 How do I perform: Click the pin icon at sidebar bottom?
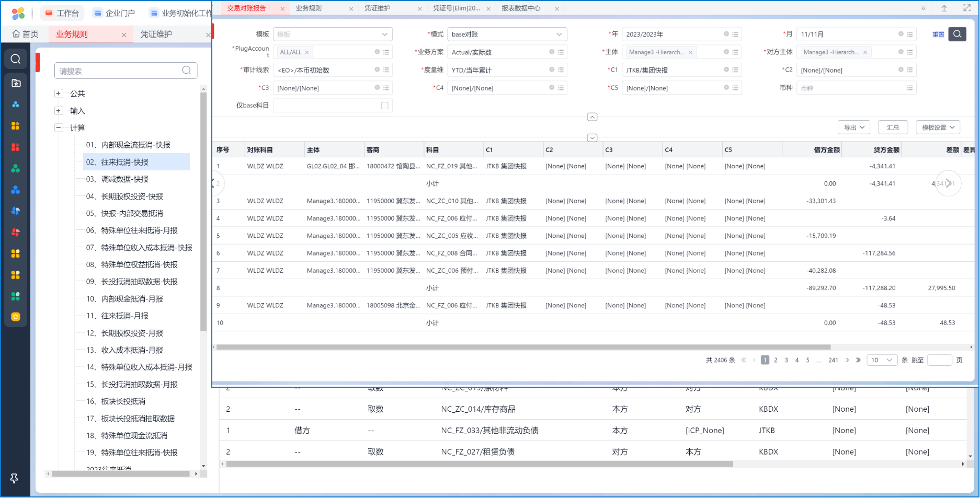coord(14,478)
